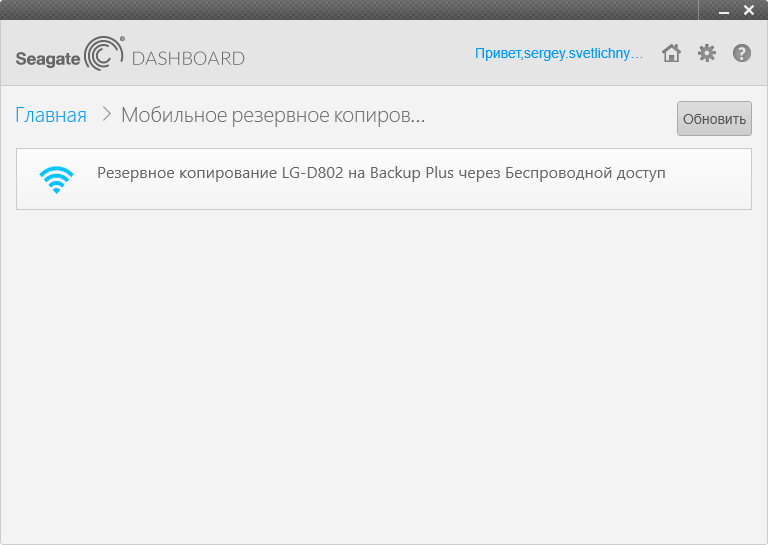Click the breadcrumb arrow after Главная

(106, 115)
